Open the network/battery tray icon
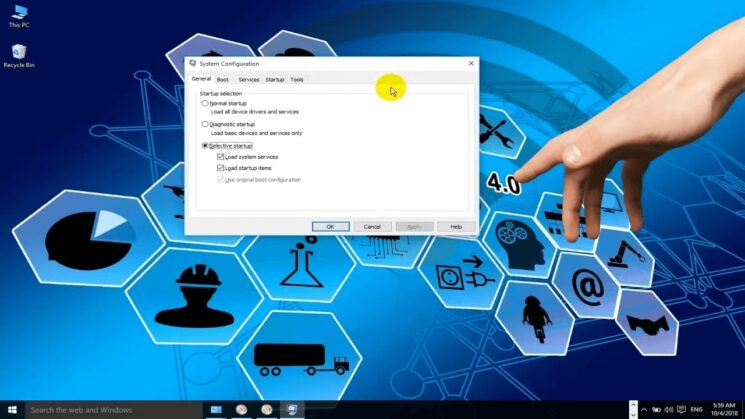 (x=656, y=409)
